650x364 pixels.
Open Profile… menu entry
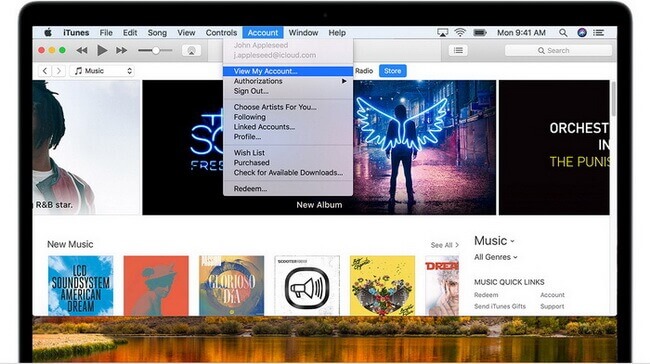[x=288, y=137]
